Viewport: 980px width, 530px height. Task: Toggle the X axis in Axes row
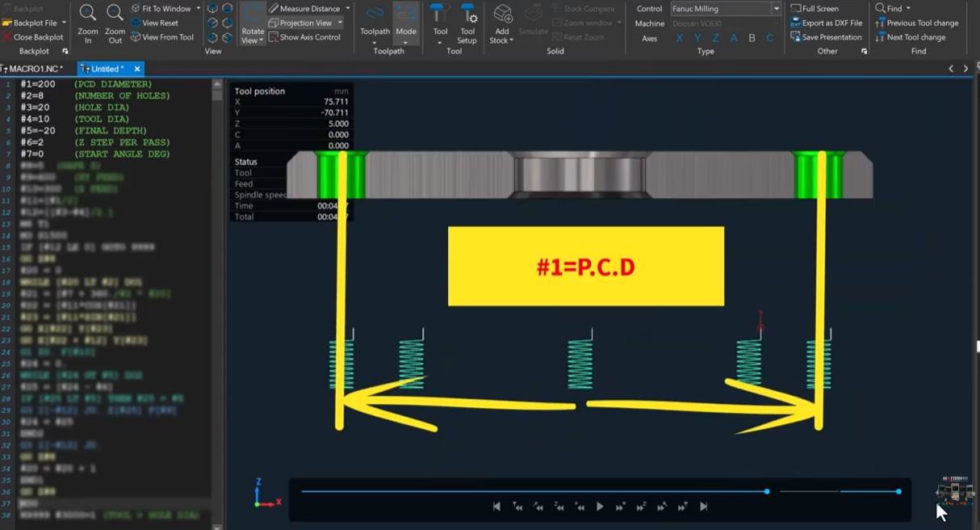[680, 38]
